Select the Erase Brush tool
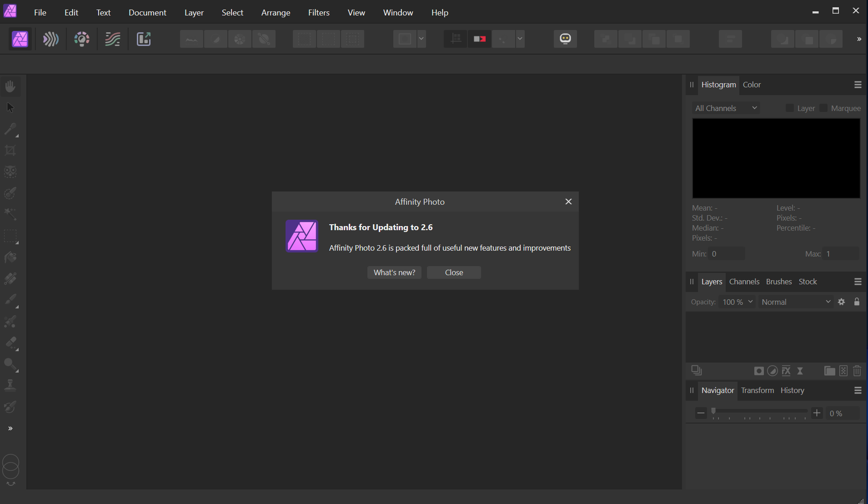Viewport: 868px width, 504px height. tap(10, 343)
